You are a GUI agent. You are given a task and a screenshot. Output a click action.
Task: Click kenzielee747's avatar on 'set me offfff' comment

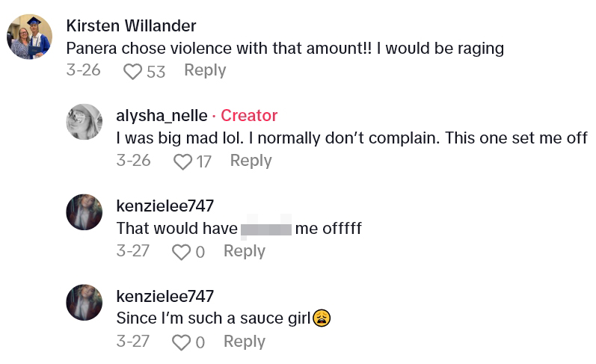(x=85, y=212)
